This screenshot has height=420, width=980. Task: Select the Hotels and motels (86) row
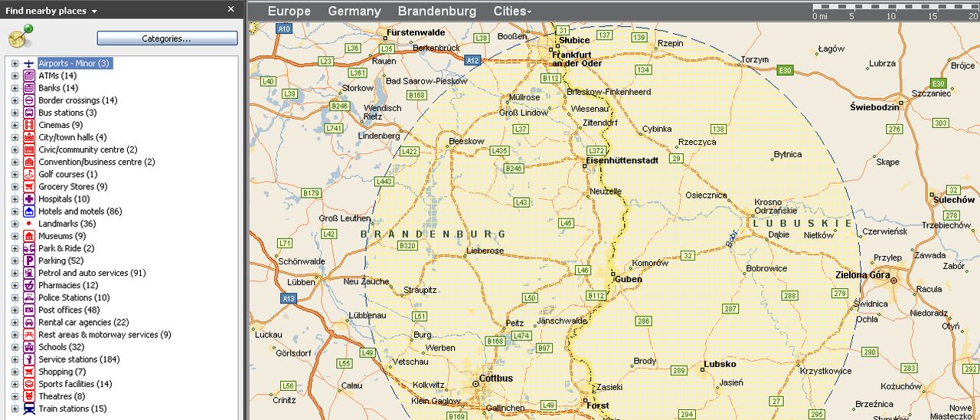click(80, 212)
